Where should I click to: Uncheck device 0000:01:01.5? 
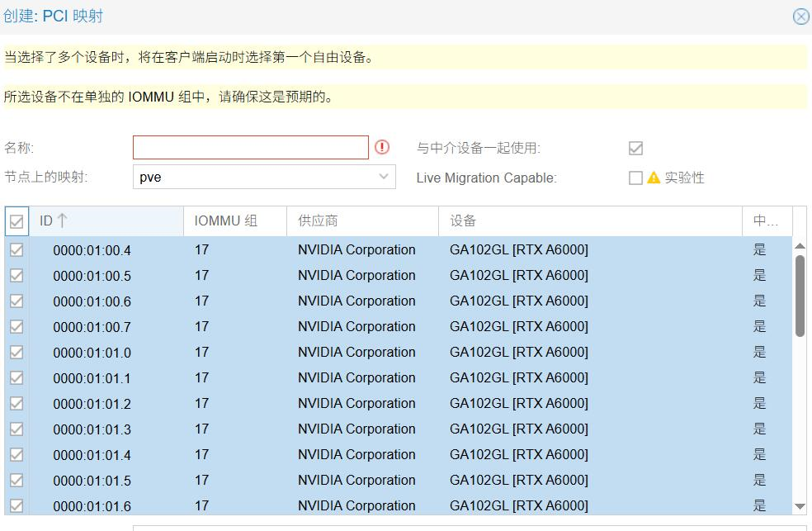(17, 481)
